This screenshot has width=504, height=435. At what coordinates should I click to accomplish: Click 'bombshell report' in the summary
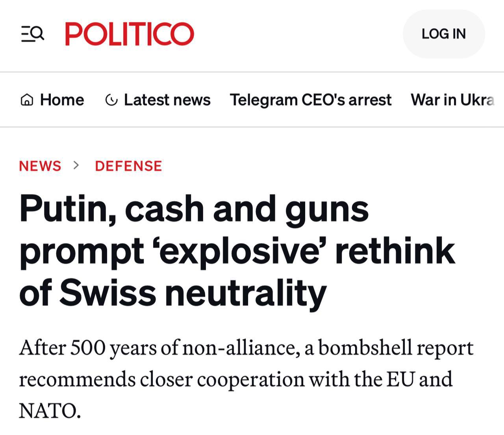pyautogui.click(x=396, y=348)
